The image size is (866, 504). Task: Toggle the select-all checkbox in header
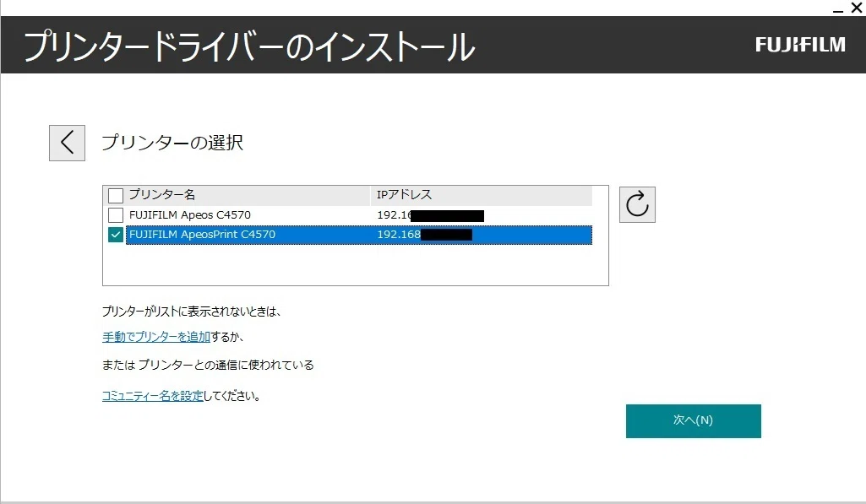tap(116, 195)
